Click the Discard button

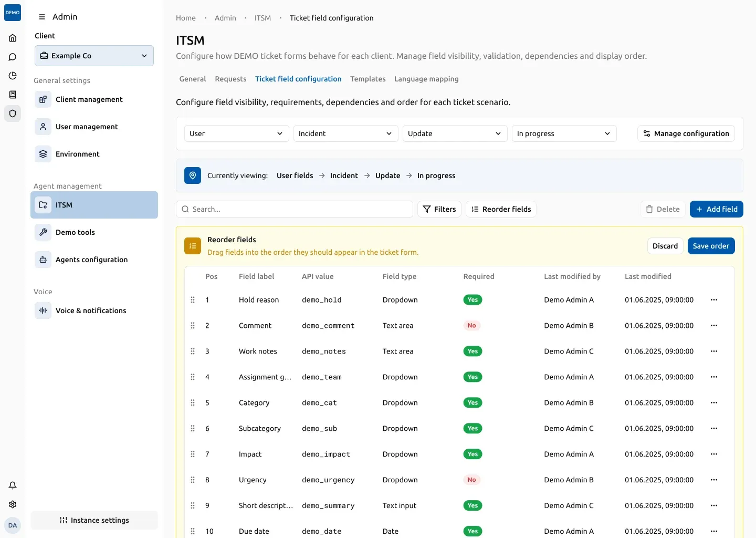[665, 246]
